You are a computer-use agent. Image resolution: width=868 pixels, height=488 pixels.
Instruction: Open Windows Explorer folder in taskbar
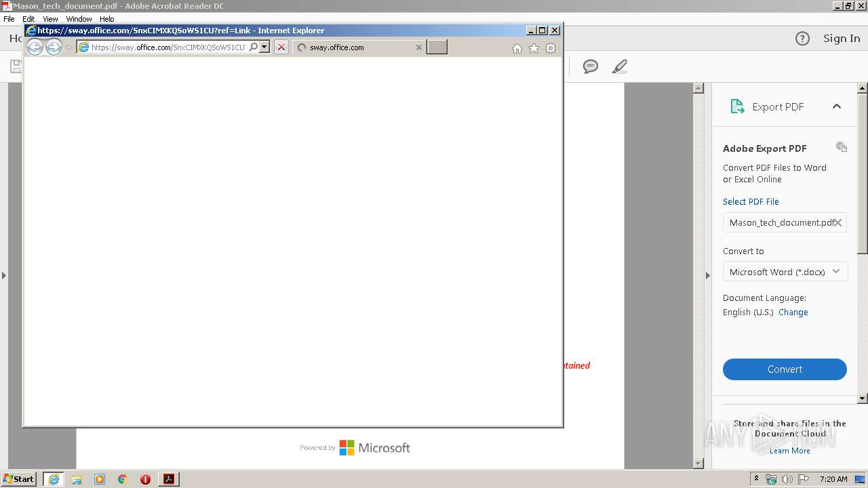77,479
